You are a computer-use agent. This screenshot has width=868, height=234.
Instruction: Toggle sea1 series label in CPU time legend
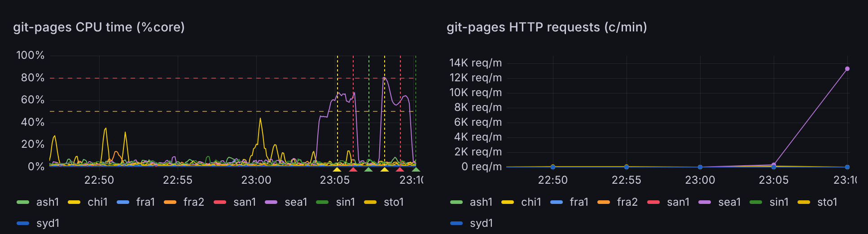pos(296,202)
